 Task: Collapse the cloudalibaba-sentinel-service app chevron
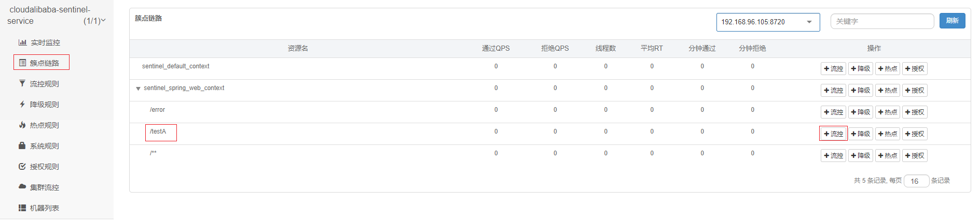click(x=103, y=21)
